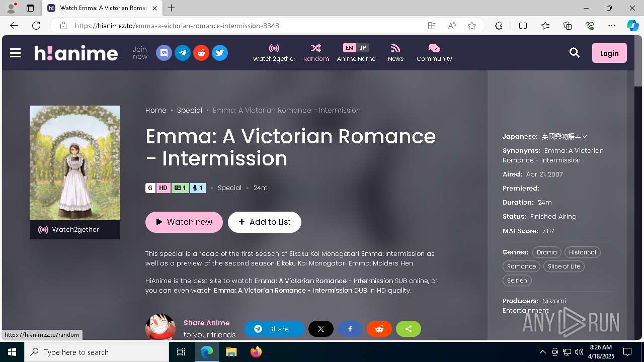Open Read aloud icon
This screenshot has width=644, height=362.
tap(452, 26)
